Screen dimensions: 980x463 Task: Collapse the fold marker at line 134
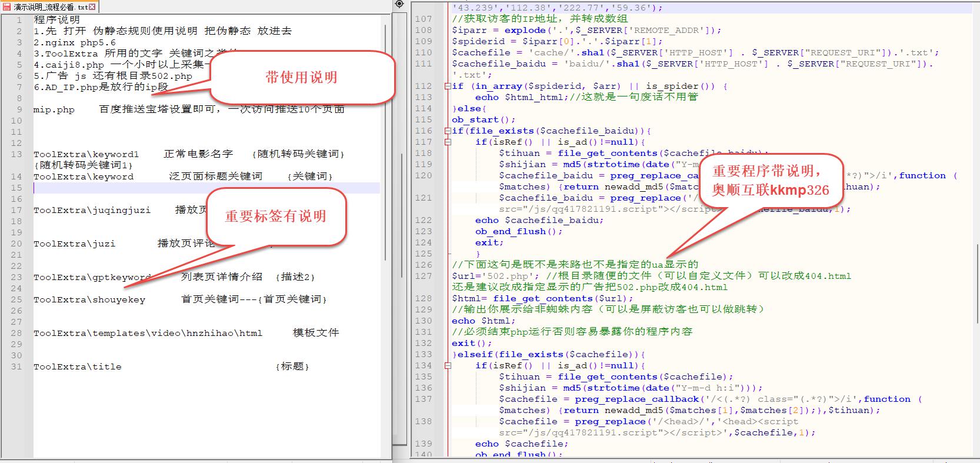pyautogui.click(x=448, y=365)
